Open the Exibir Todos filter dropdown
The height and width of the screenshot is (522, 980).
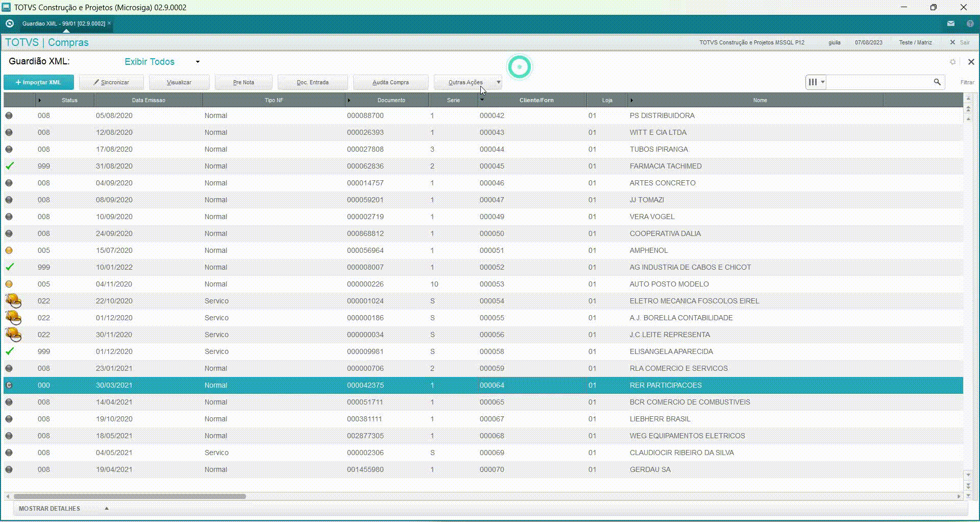pos(198,62)
